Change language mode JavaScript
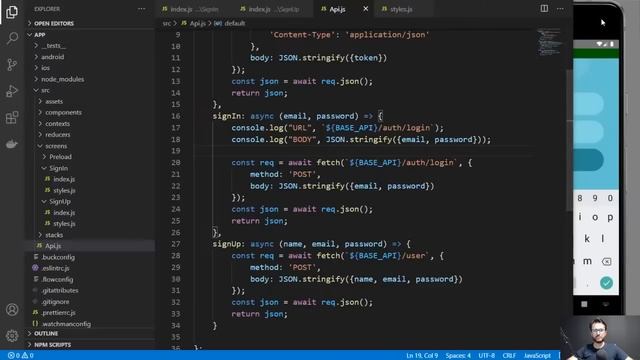This screenshot has width=640, height=360. tap(537, 356)
